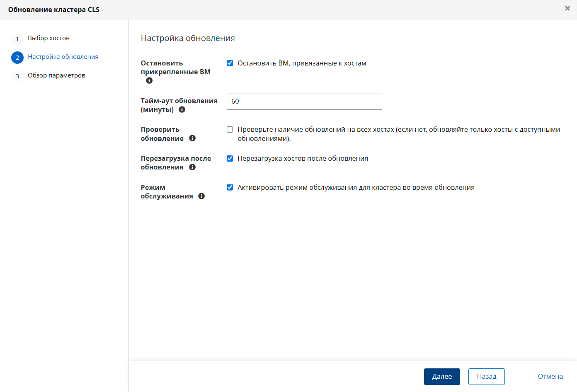Viewport: 577px width, 392px height.
Task: Click info icon beside Перезагрузка после обновления
Action: 192,167
